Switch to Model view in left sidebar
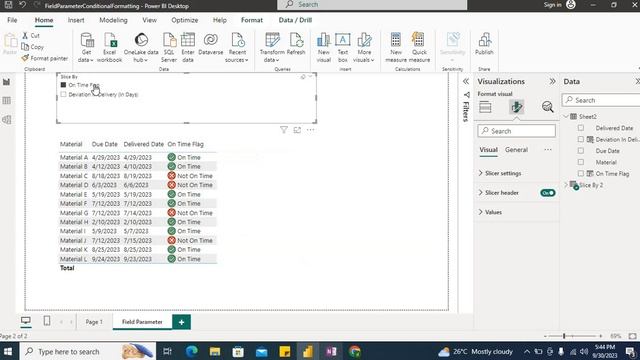 tap(7, 120)
